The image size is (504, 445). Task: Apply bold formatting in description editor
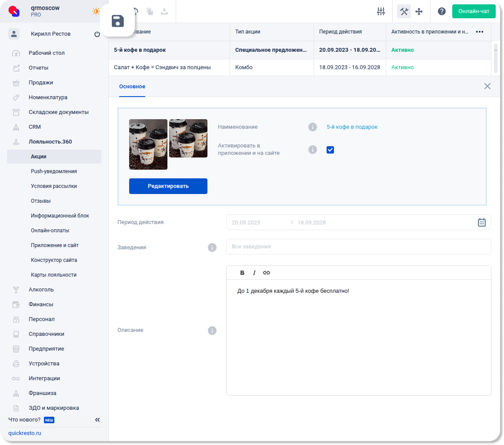point(242,273)
